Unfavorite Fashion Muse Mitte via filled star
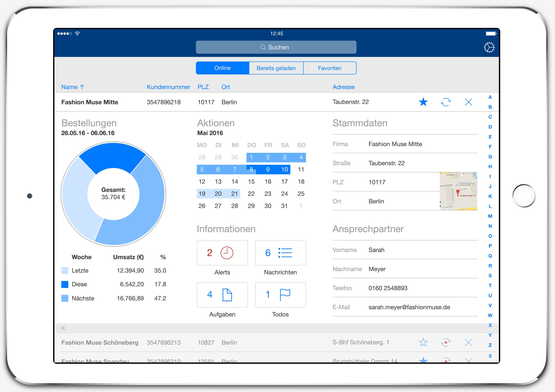The width and height of the screenshot is (555, 392). [423, 102]
